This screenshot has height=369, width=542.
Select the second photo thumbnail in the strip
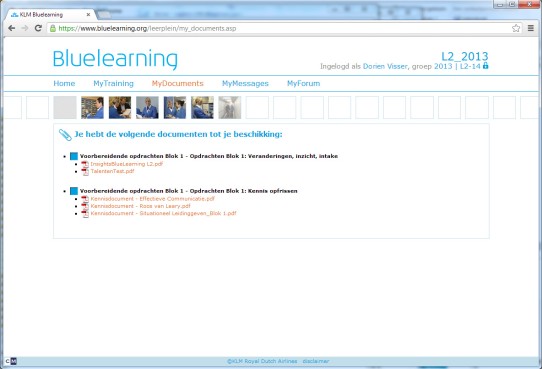(120, 107)
